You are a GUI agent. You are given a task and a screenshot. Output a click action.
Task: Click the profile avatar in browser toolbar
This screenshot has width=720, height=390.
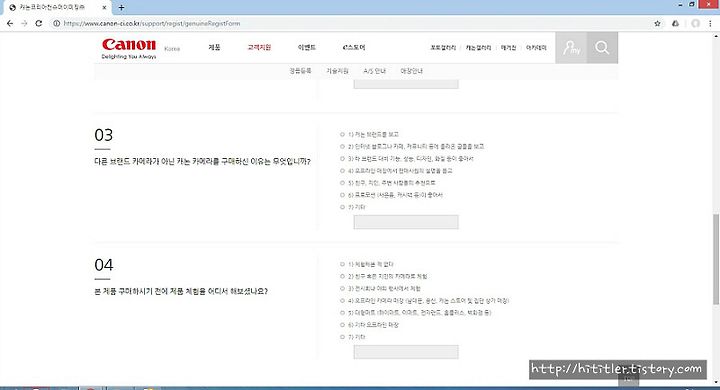(696, 23)
